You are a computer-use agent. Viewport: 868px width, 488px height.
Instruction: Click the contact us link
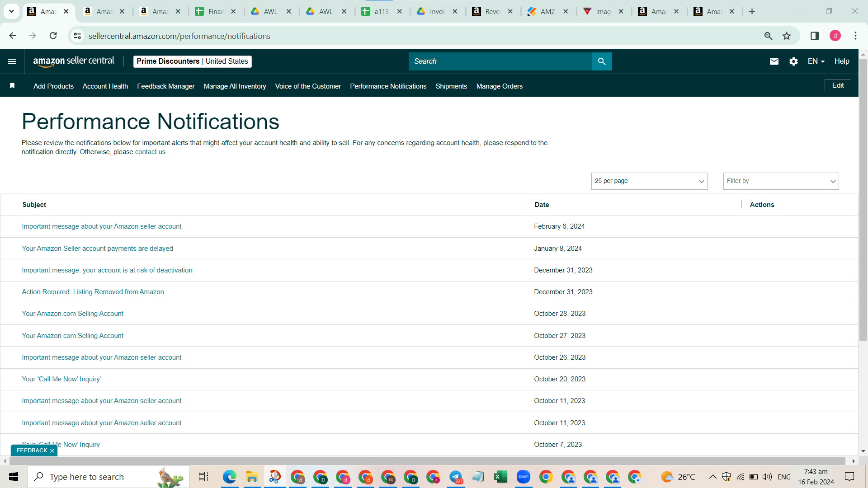tap(150, 152)
